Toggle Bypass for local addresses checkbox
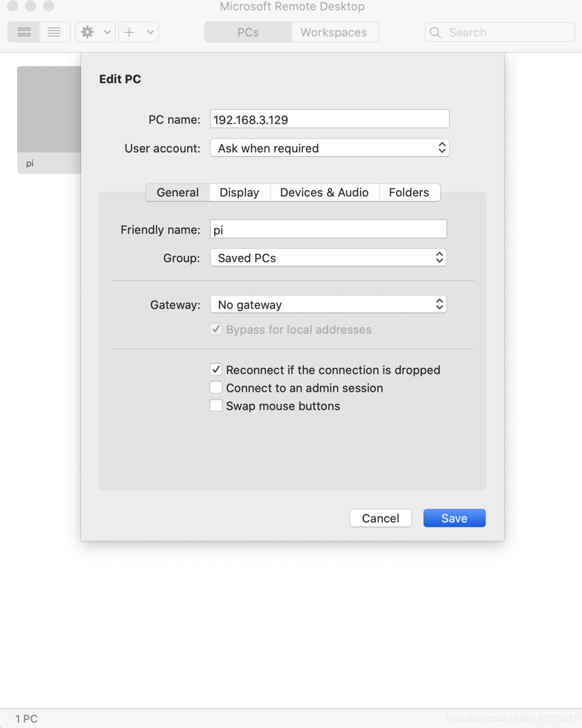This screenshot has width=582, height=728. (x=216, y=329)
